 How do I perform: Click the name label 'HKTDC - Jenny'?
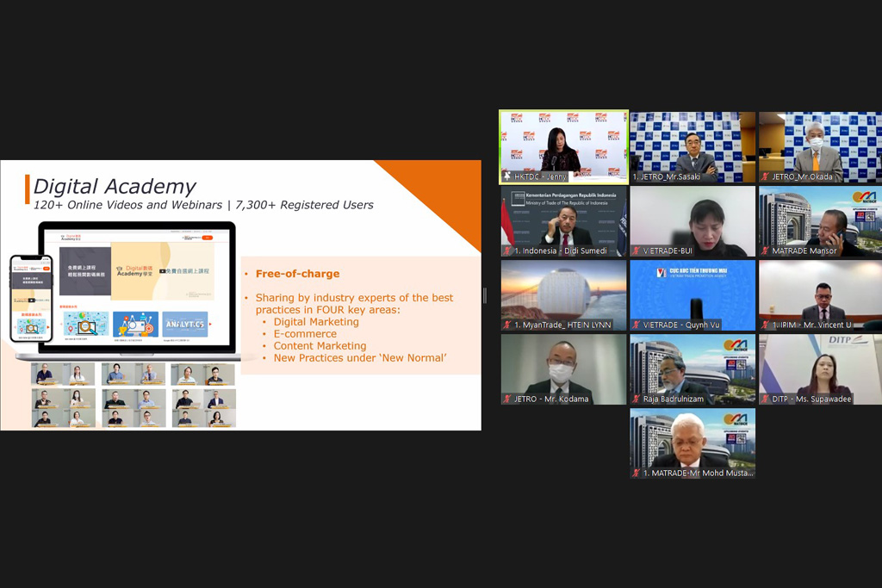click(x=540, y=176)
